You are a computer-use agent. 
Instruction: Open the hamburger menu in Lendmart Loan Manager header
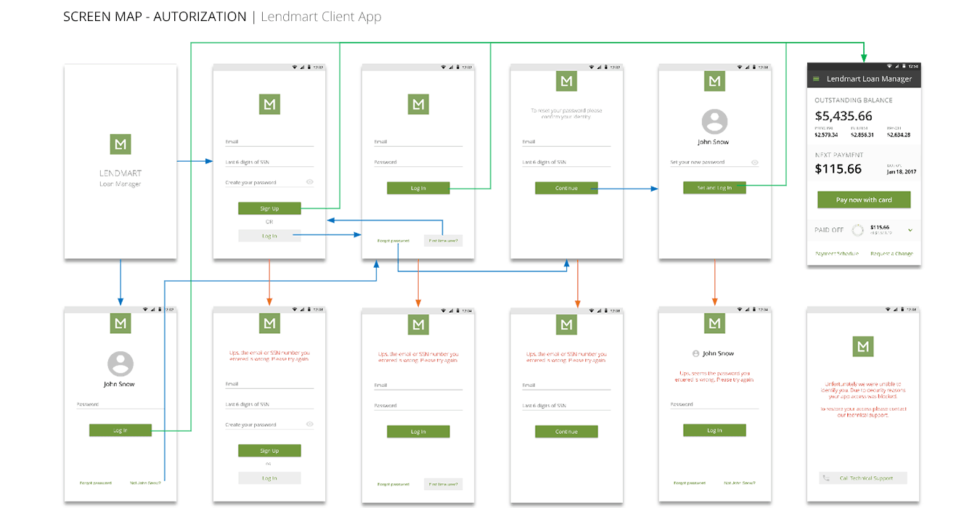[x=816, y=79]
